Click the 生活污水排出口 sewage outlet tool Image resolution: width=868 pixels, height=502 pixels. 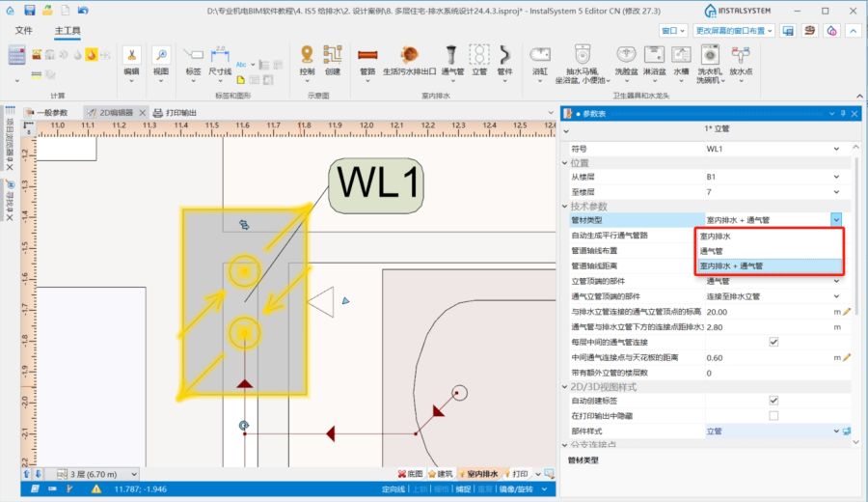(409, 58)
